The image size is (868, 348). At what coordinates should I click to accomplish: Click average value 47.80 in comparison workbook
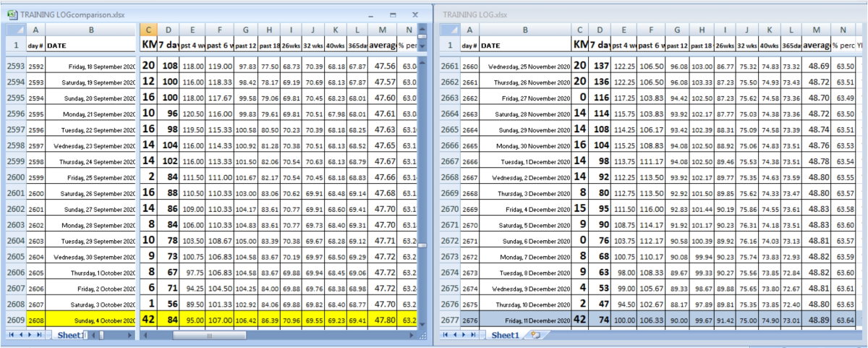pyautogui.click(x=382, y=320)
